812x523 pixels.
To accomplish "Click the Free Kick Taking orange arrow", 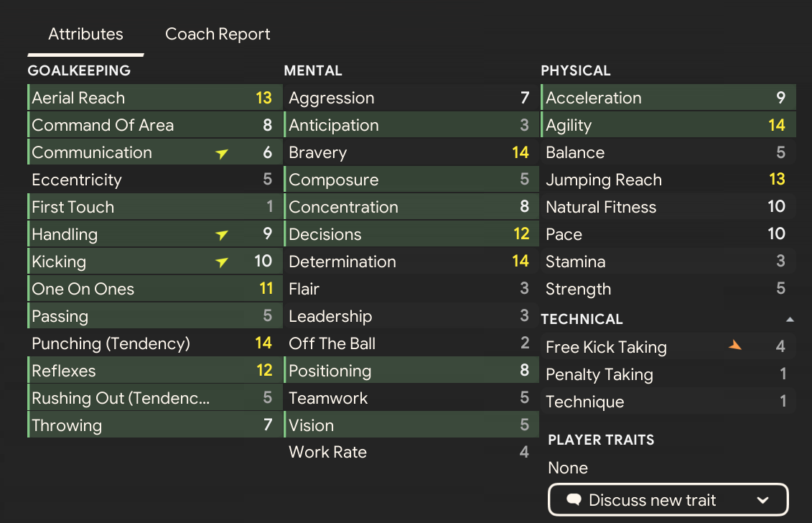I will [x=734, y=346].
